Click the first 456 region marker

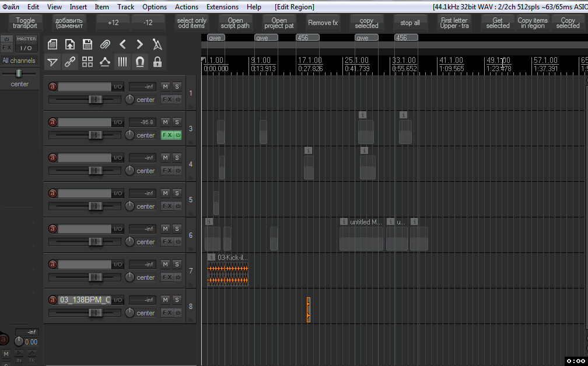coord(307,38)
